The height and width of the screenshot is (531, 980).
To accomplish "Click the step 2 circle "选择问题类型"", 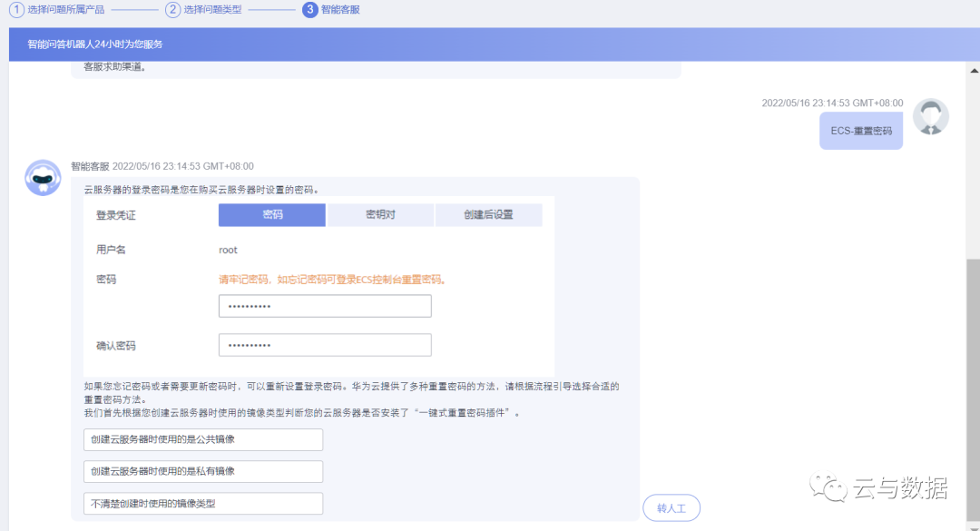I will (x=171, y=10).
